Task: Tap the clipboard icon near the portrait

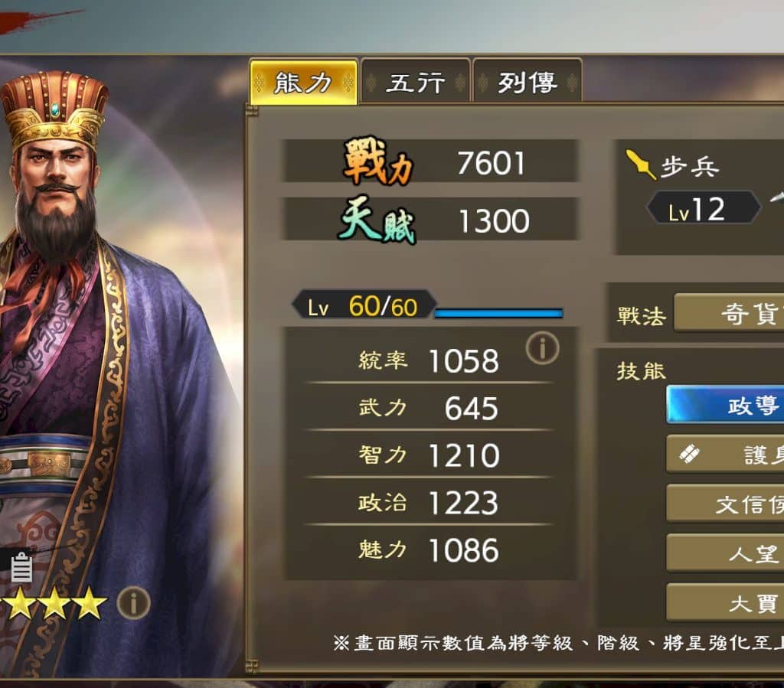Action: 21,567
